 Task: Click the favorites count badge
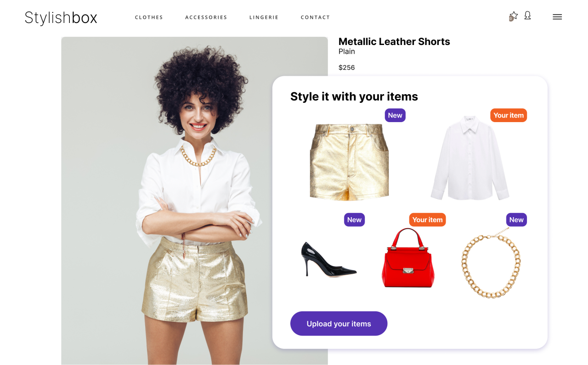511,19
